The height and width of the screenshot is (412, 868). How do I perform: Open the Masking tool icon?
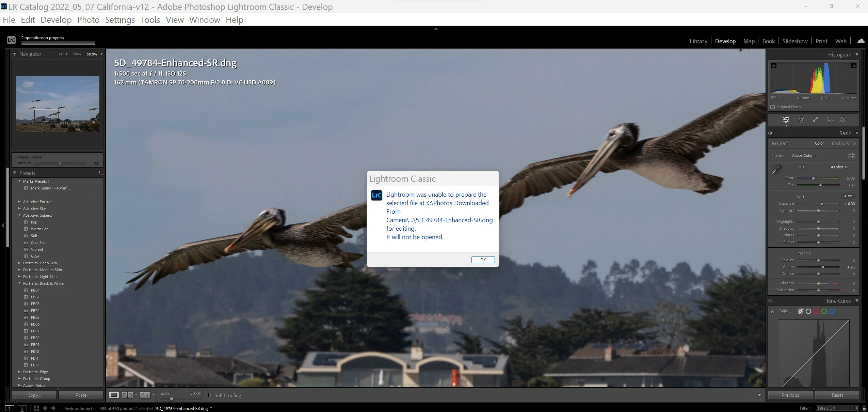pyautogui.click(x=843, y=120)
